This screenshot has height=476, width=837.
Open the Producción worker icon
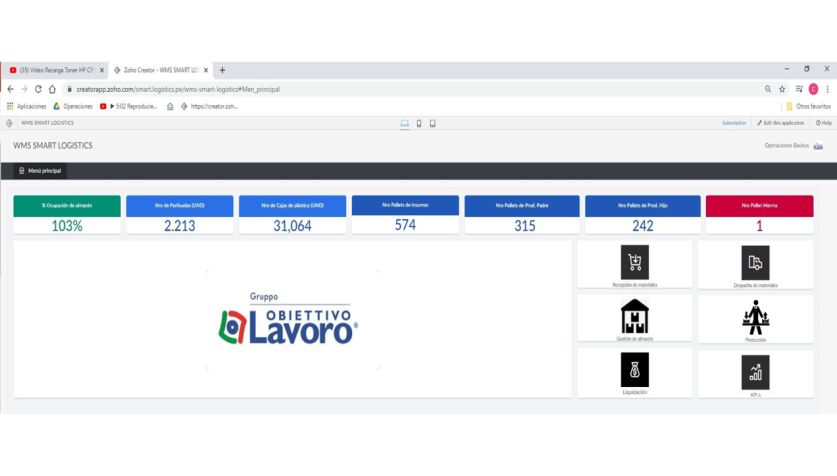pos(755,318)
